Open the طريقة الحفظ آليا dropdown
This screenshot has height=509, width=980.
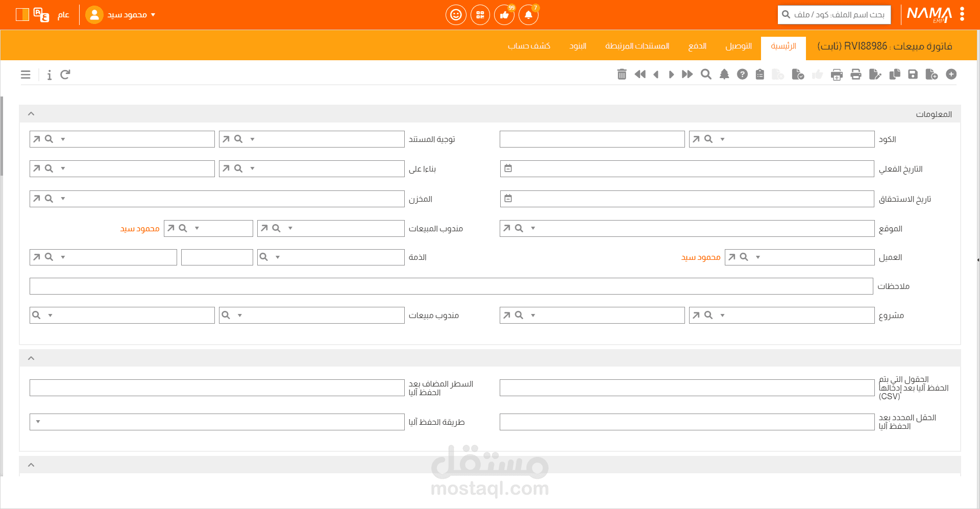click(38, 422)
